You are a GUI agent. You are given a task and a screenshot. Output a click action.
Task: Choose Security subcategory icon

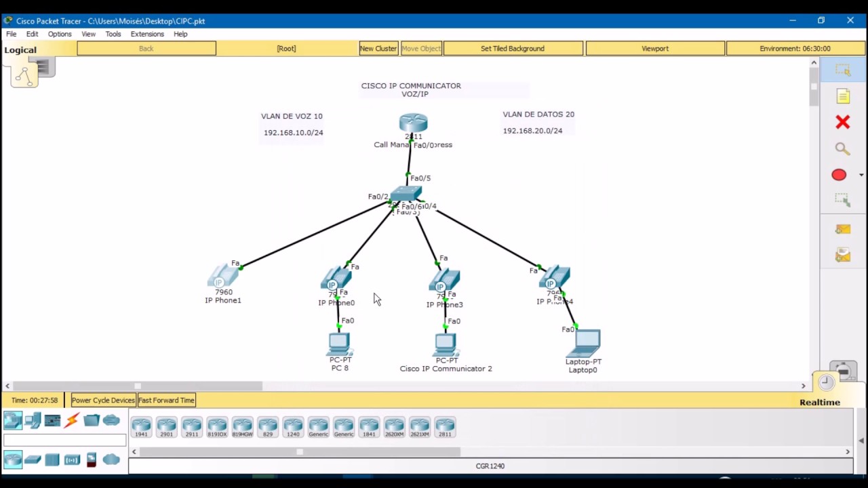[x=92, y=460]
